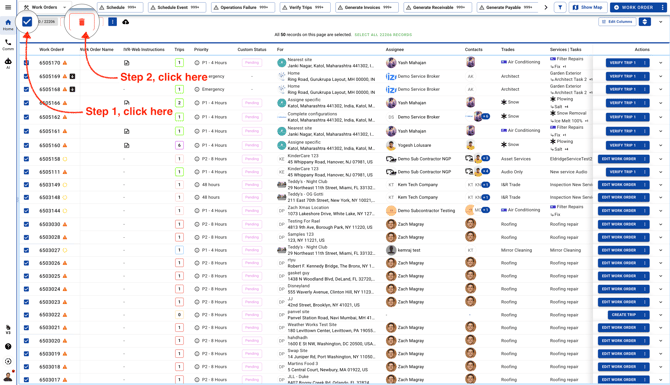Uncheck the checkbox for work order 6503020

click(x=26, y=341)
